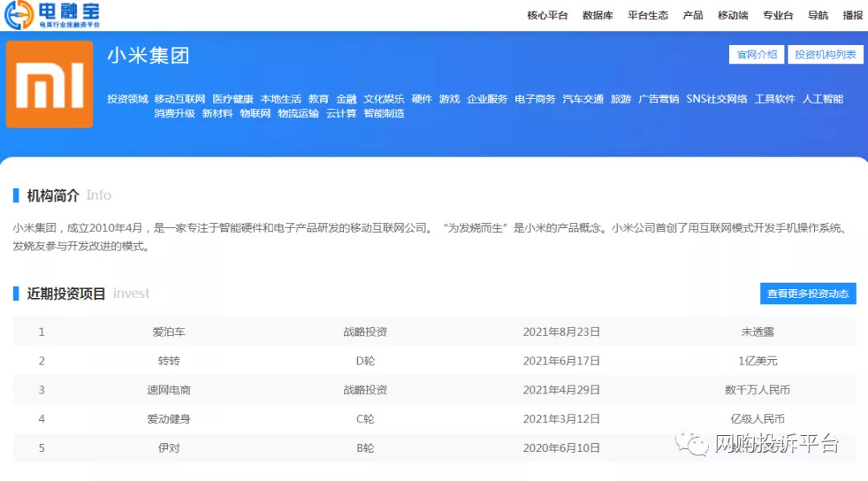The height and width of the screenshot is (481, 868).
Task: Select the 智能制造 tag
Action: (x=383, y=113)
